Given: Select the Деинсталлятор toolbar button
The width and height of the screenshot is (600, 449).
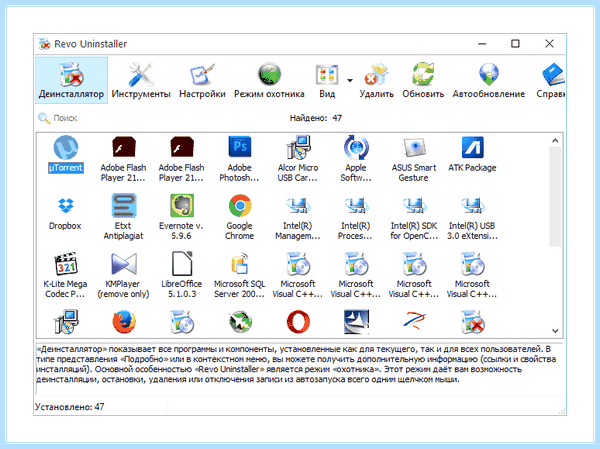Looking at the screenshot, I should point(71,80).
